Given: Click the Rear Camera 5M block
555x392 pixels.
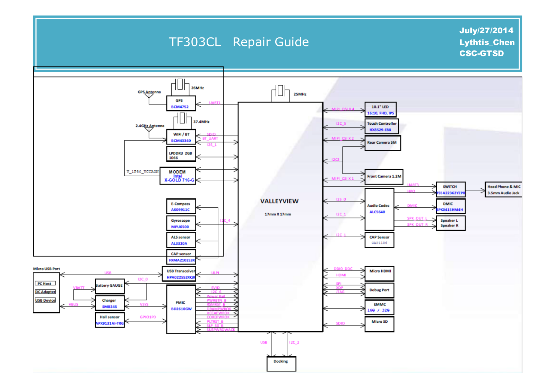Looking at the screenshot, I should (x=383, y=143).
